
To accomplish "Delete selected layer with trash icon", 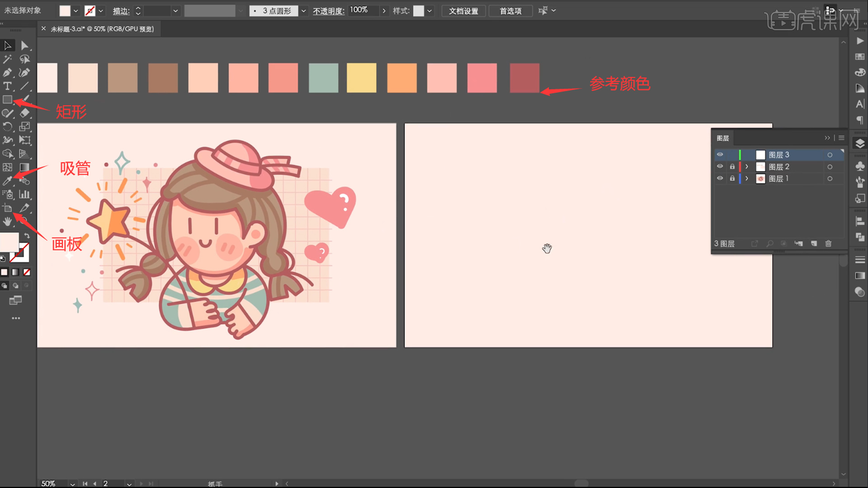I will (x=828, y=244).
